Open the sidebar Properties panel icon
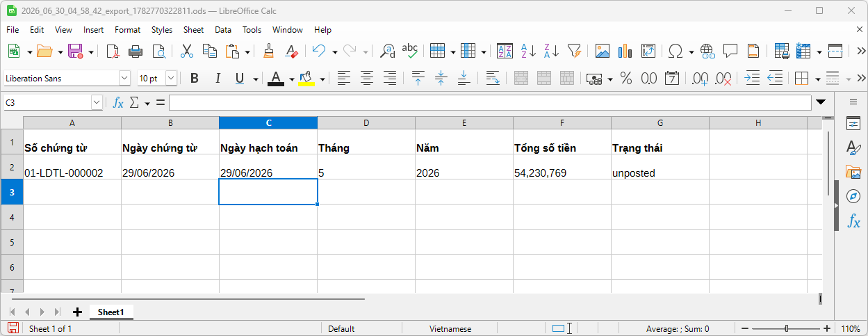Screen dimensions: 868x336 [853, 124]
